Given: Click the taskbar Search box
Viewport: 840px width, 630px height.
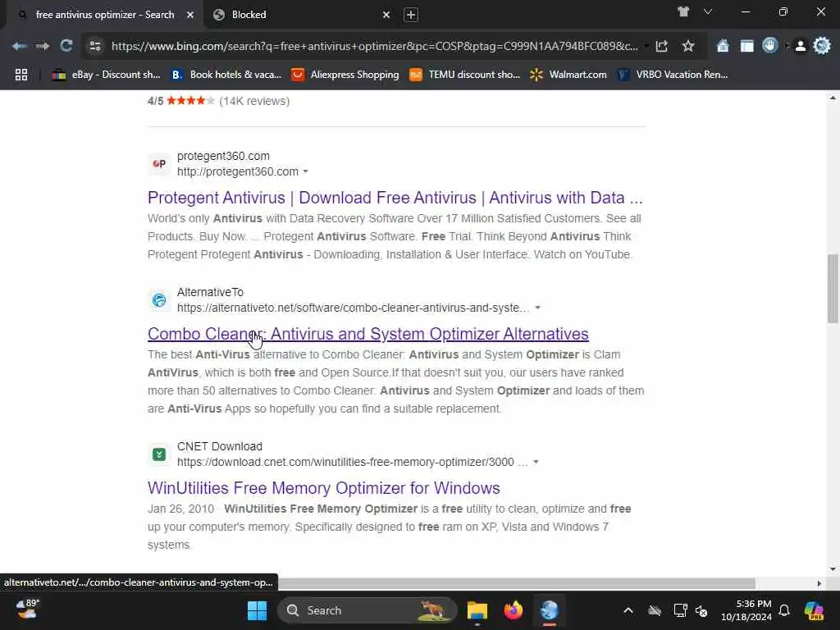Looking at the screenshot, I should tap(367, 610).
